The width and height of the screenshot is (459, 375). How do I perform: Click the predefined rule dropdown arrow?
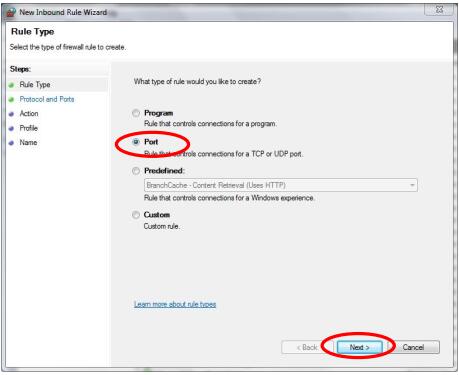pyautogui.click(x=412, y=185)
